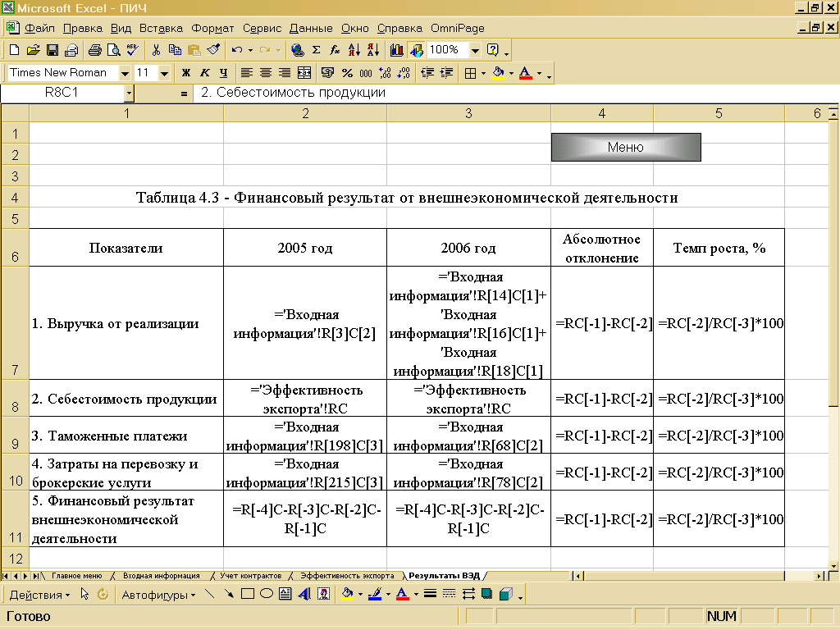Switch to the Входная информация sheet tab
The width and height of the screenshot is (840, 630).
coord(161,576)
